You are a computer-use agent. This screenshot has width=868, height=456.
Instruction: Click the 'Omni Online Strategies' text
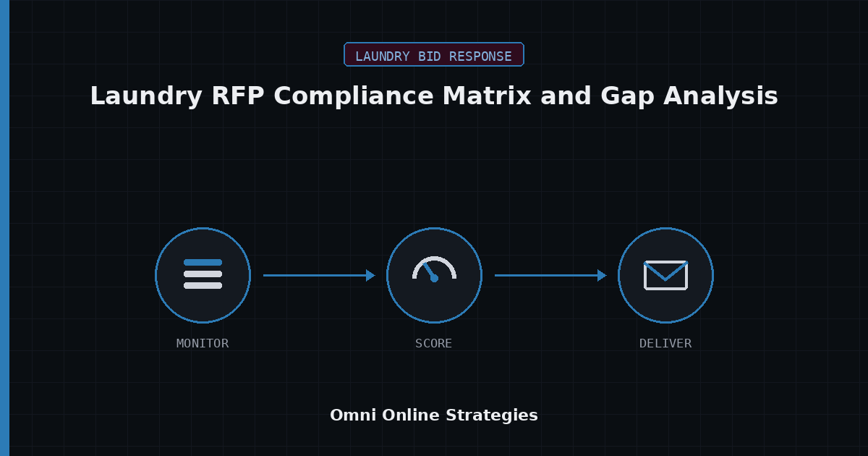pos(434,415)
